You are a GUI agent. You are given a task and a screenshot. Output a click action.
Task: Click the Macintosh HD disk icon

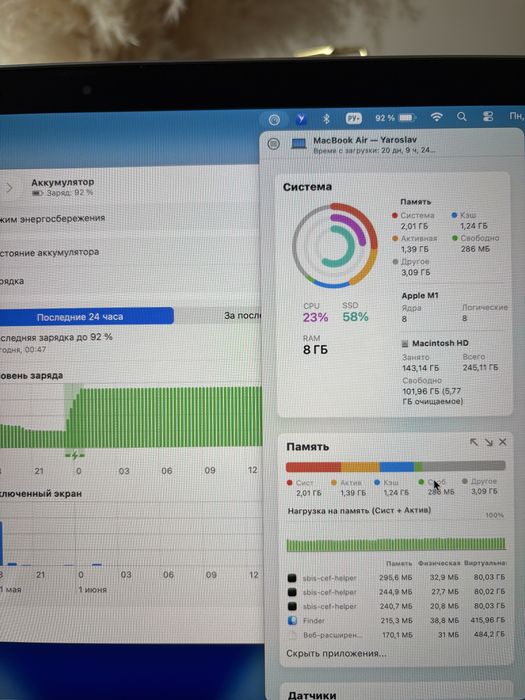click(405, 344)
